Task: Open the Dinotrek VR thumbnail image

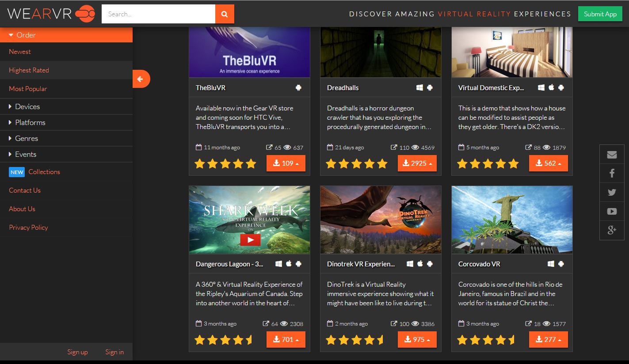Action: [x=381, y=220]
